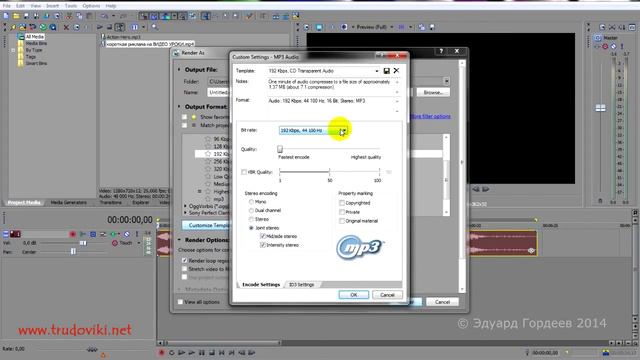Delete the template using X icon
The image size is (640, 360).
tap(396, 71)
